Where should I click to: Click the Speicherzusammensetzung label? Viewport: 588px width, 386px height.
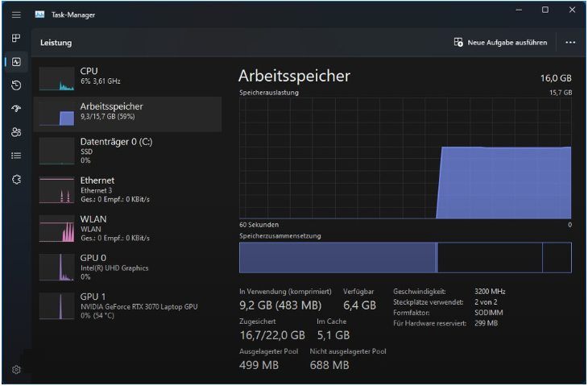pyautogui.click(x=280, y=236)
